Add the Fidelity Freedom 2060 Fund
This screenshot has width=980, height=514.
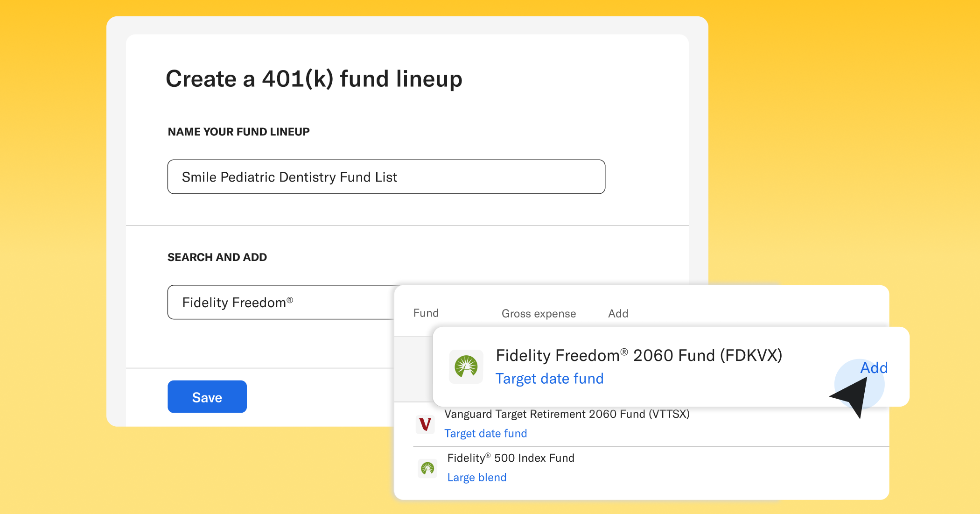coord(873,368)
